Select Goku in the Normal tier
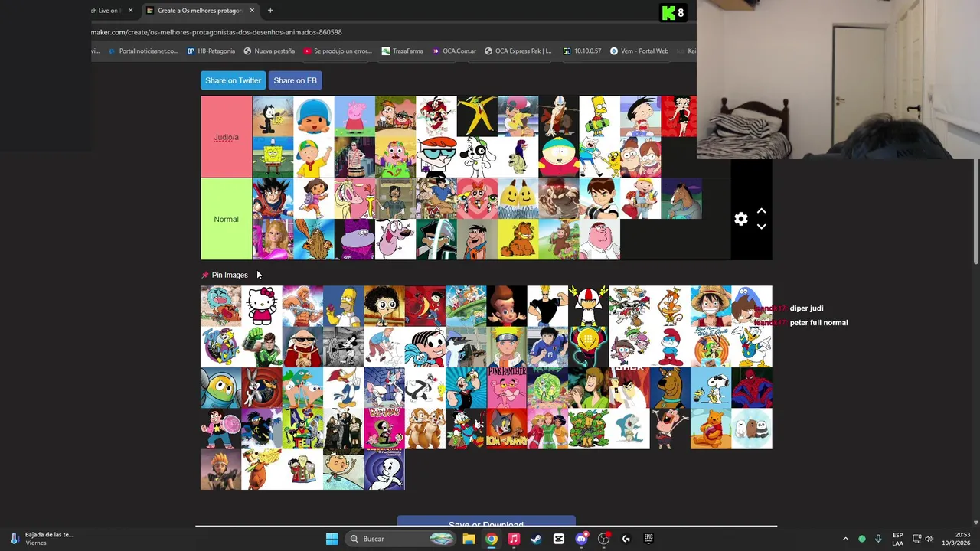980x551 pixels. (273, 198)
